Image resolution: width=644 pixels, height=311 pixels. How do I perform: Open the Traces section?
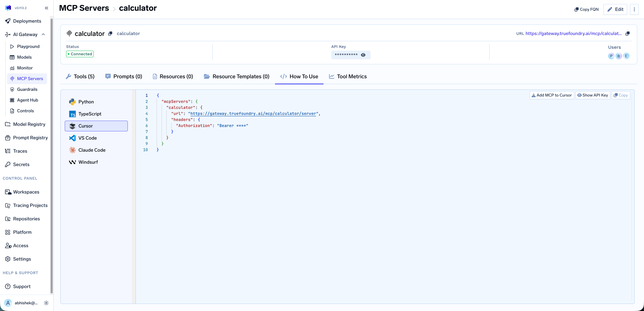click(x=20, y=151)
